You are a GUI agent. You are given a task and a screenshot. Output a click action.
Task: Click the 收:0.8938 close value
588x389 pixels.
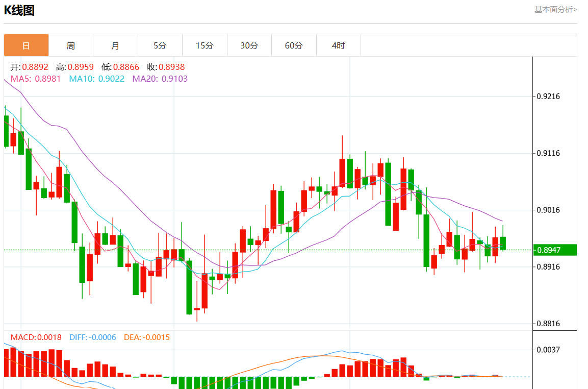(166, 67)
